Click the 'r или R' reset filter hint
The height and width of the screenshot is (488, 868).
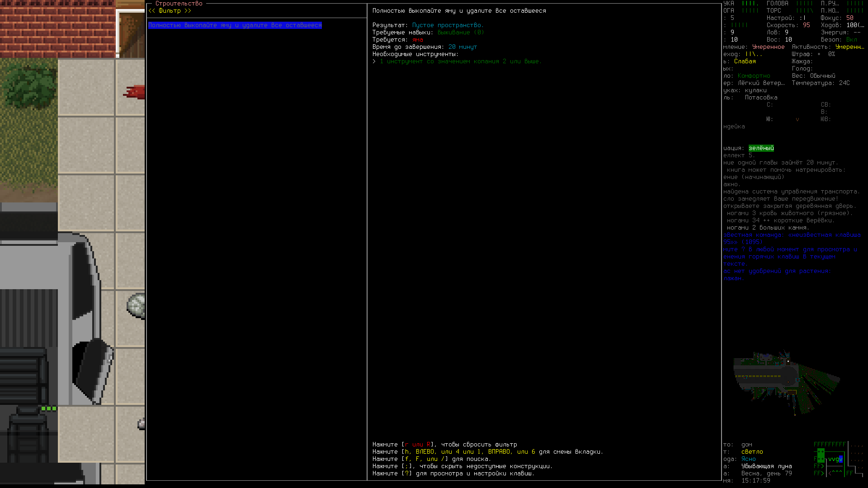click(x=418, y=445)
